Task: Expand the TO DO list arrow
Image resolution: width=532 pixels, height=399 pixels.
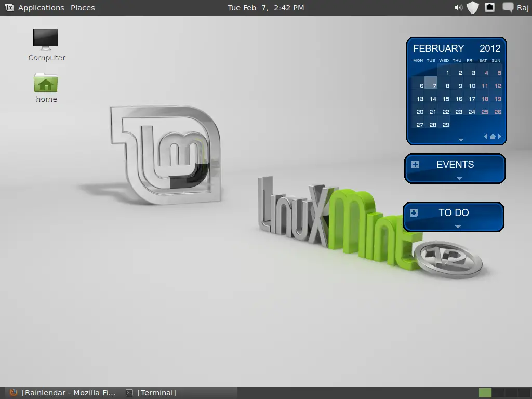Action: [x=458, y=227]
